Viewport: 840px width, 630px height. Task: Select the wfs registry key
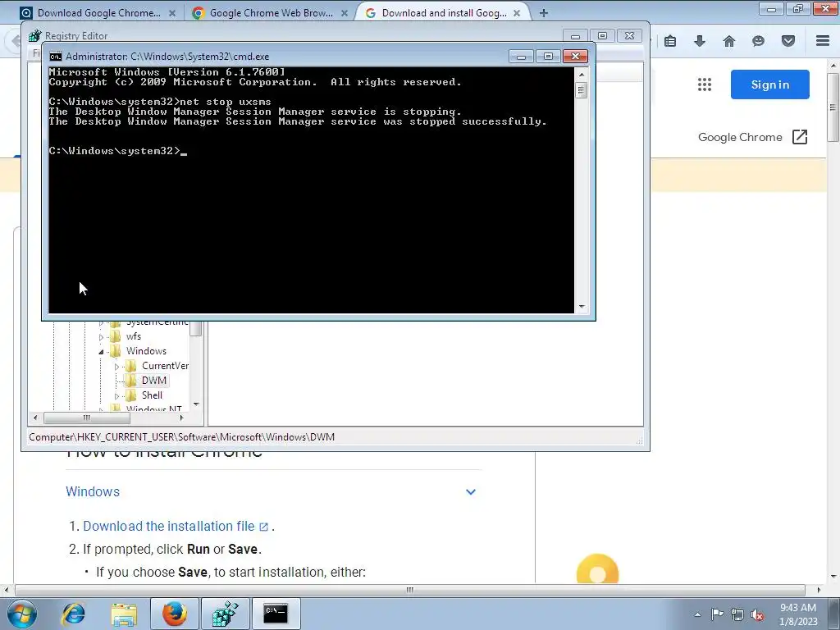[x=134, y=336]
